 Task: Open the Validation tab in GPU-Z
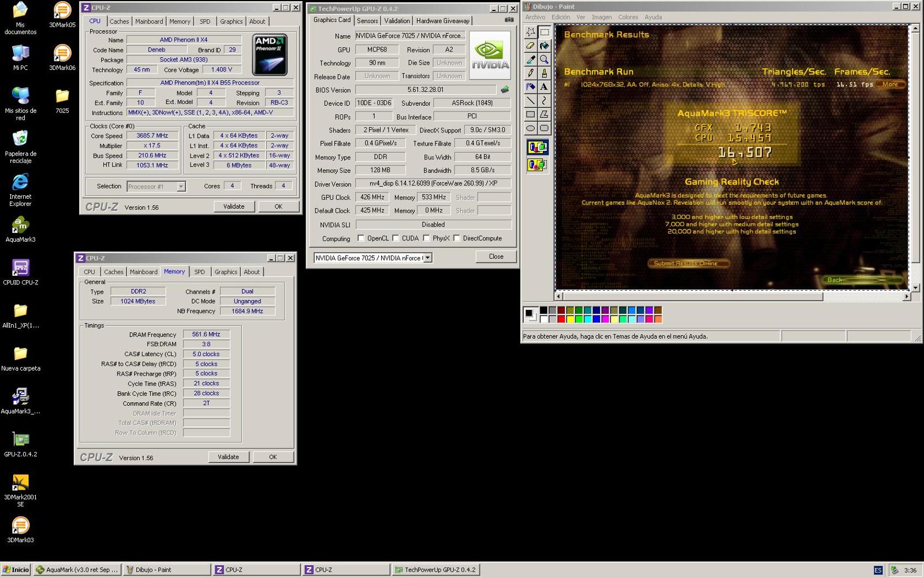point(397,21)
